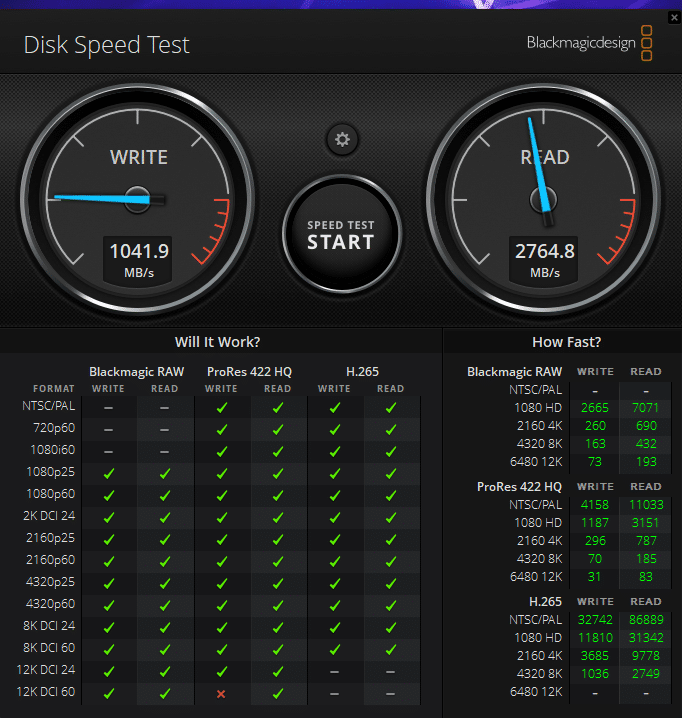Image resolution: width=682 pixels, height=718 pixels.
Task: Click the Blackmagic RAW 4320 8K read value 432
Action: (x=646, y=444)
